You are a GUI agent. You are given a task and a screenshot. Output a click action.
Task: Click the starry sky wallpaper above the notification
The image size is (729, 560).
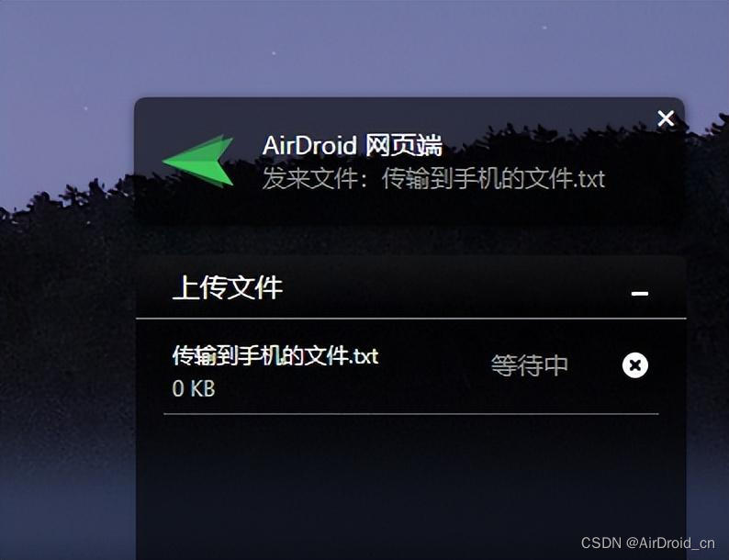pos(364,47)
